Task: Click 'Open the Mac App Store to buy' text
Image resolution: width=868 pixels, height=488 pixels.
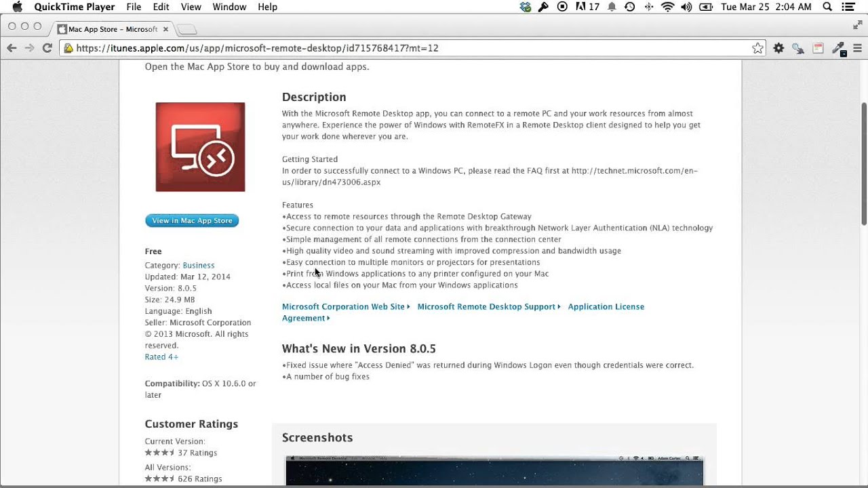Action: coord(257,66)
